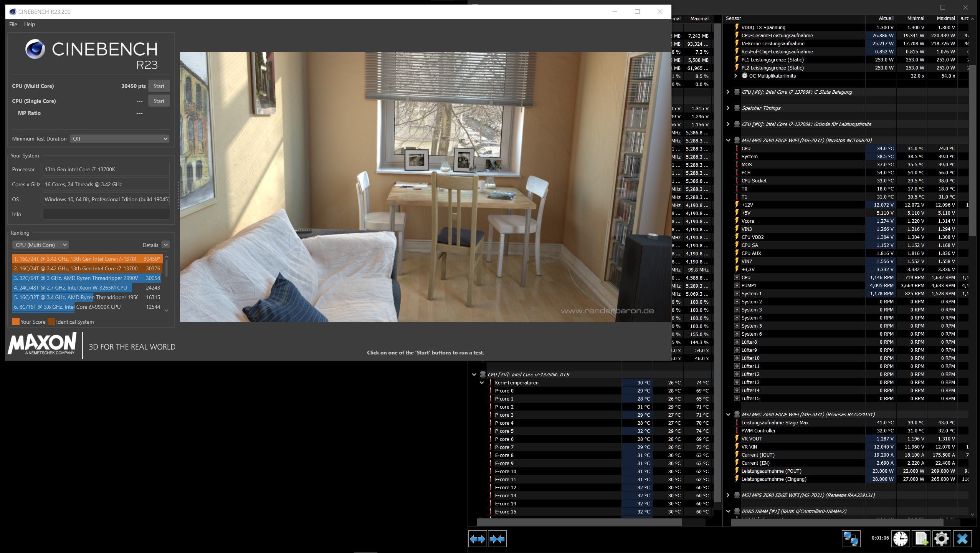Open the File menu in Cinebench

pyautogui.click(x=13, y=24)
